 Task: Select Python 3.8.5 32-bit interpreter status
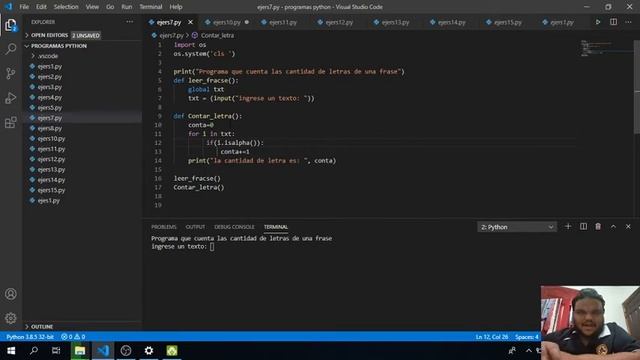click(30, 337)
